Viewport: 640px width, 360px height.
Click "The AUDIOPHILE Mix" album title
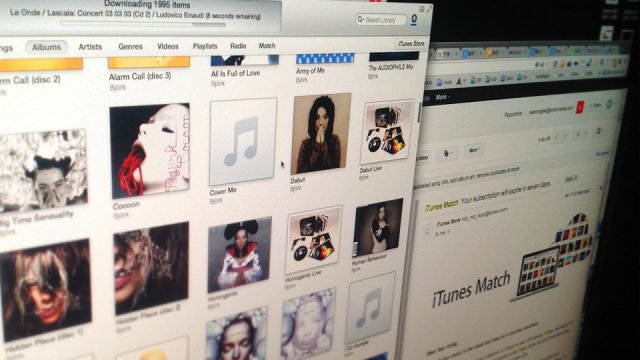coord(391,67)
